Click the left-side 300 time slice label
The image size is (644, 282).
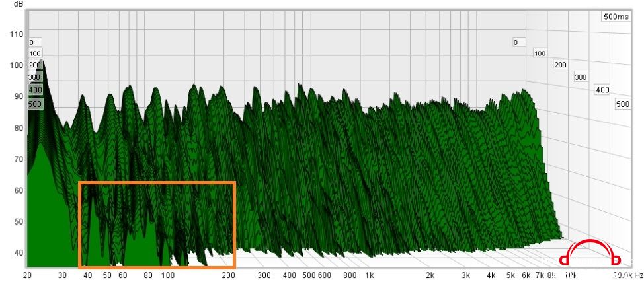(34, 77)
